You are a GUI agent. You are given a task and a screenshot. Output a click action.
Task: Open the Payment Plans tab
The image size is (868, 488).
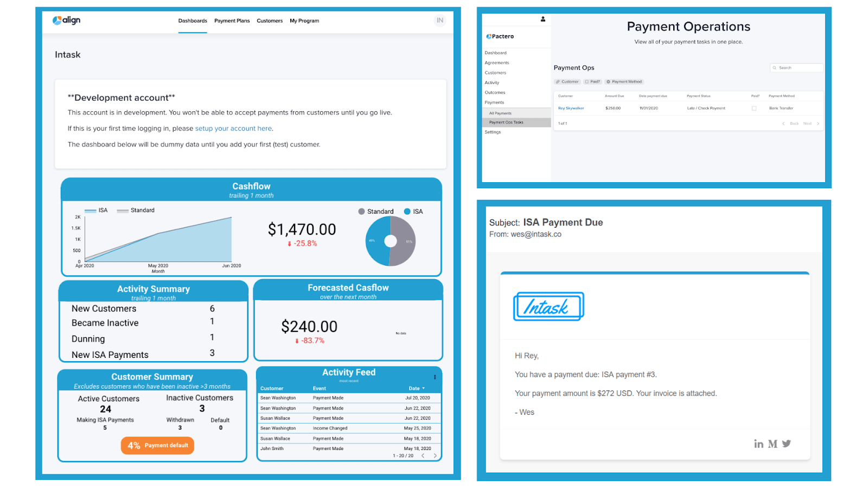click(x=232, y=21)
